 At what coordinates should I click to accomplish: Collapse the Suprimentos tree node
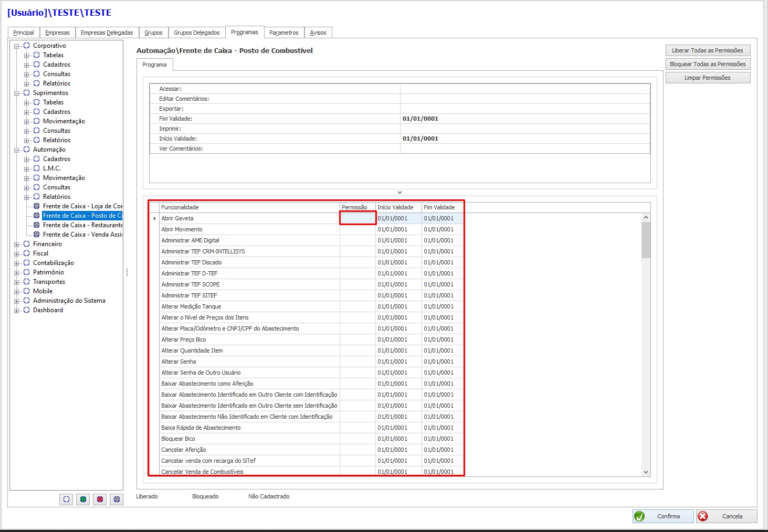click(x=17, y=93)
